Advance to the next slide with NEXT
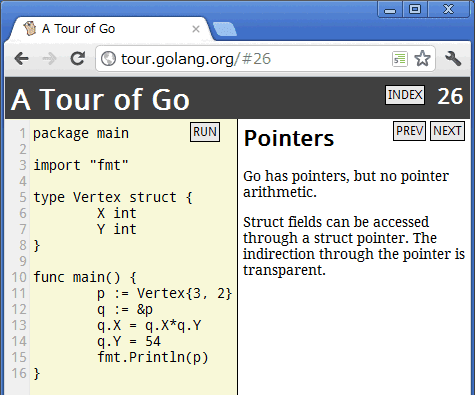Viewport: 475px width, 395px height. click(x=447, y=131)
